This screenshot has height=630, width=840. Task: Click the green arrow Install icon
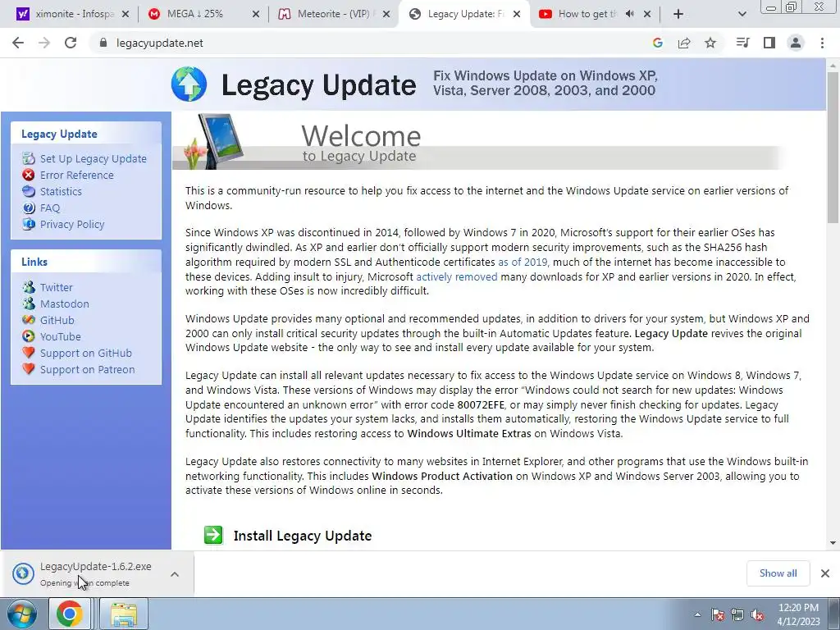click(213, 535)
